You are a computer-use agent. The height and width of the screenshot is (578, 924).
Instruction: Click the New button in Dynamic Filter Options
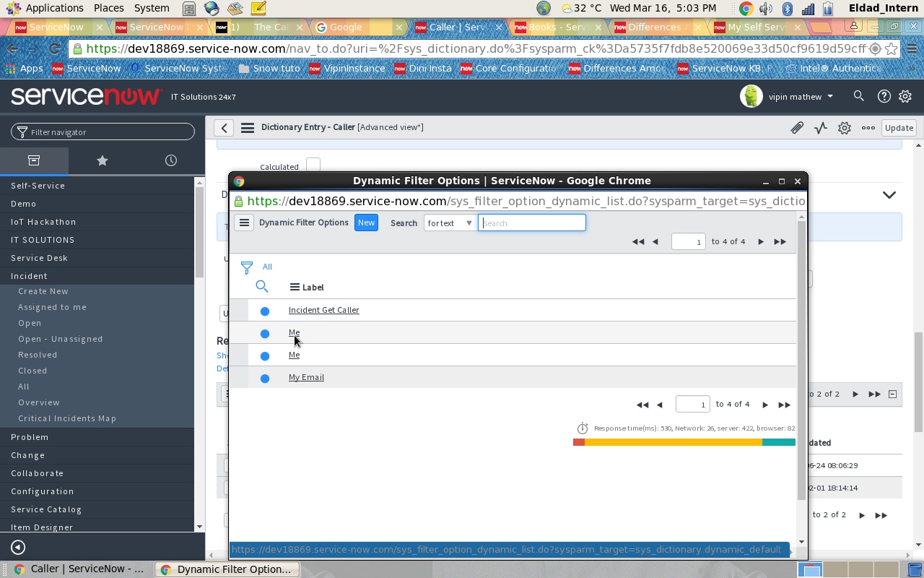coord(366,223)
